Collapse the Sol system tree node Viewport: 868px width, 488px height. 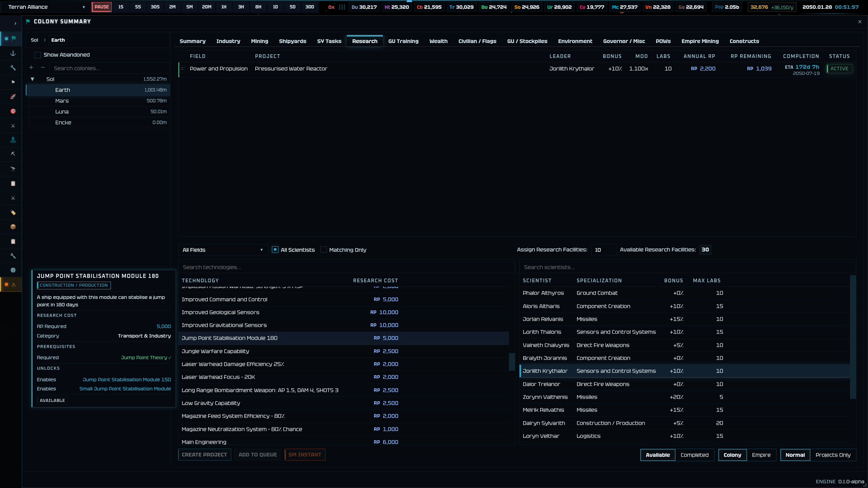coord(33,79)
